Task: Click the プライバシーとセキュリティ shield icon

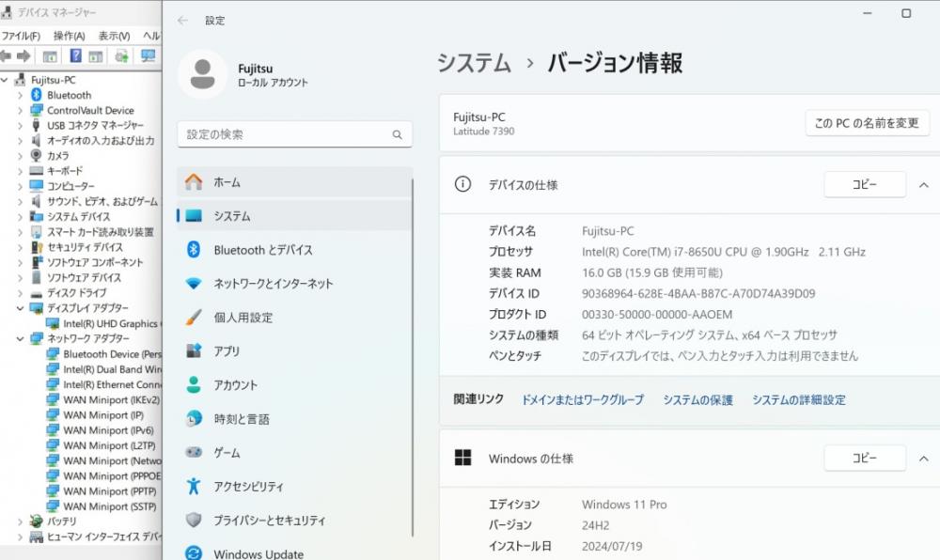Action: (194, 520)
